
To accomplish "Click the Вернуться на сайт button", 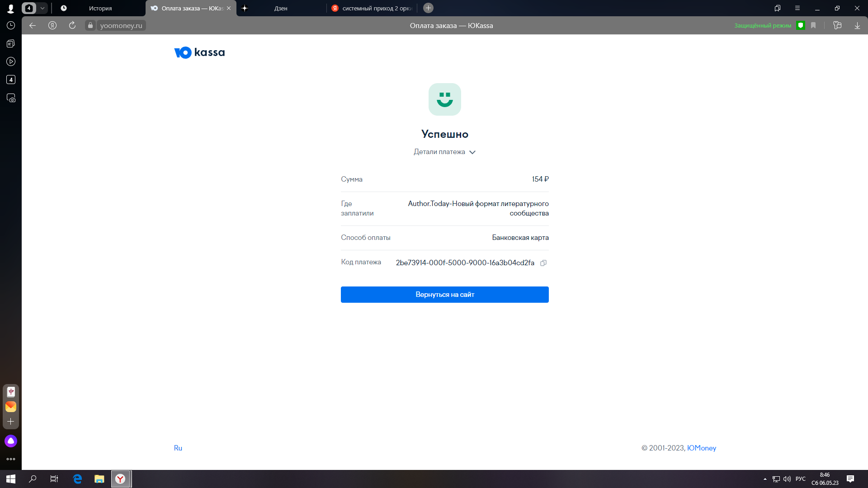I will click(x=445, y=295).
